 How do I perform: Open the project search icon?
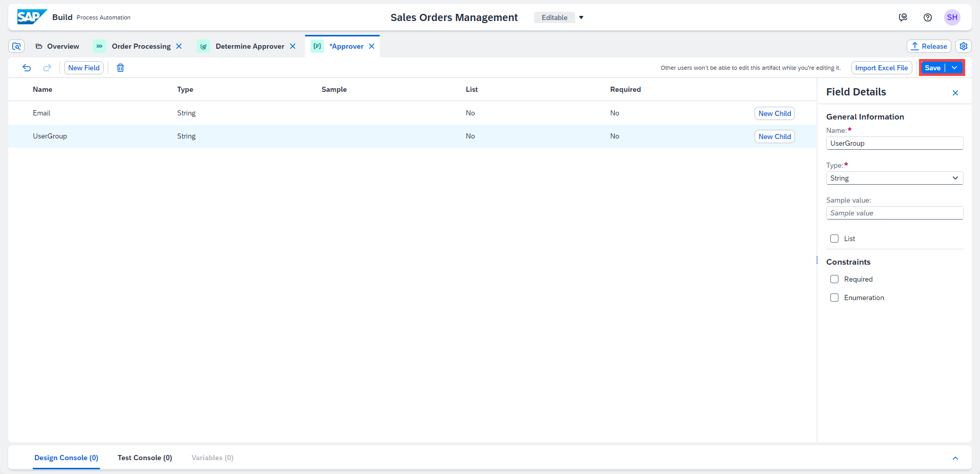[x=16, y=46]
